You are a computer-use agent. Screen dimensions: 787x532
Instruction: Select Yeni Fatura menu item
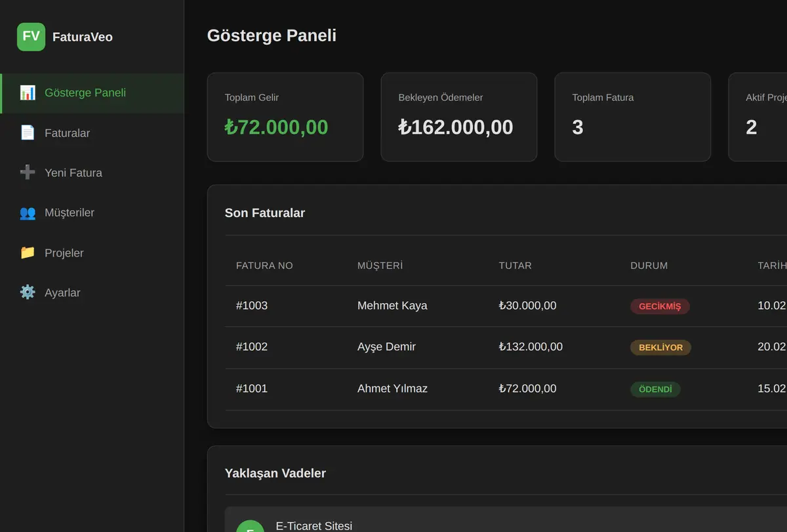(x=92, y=173)
